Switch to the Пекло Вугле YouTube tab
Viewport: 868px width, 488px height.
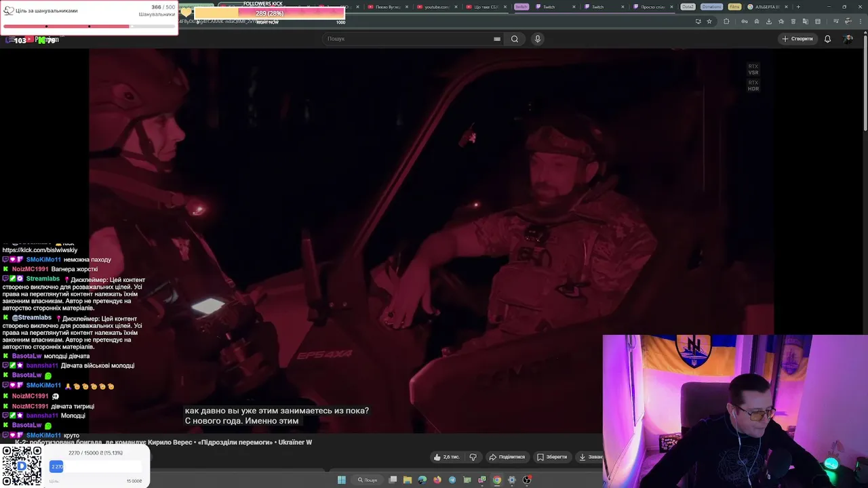click(389, 7)
